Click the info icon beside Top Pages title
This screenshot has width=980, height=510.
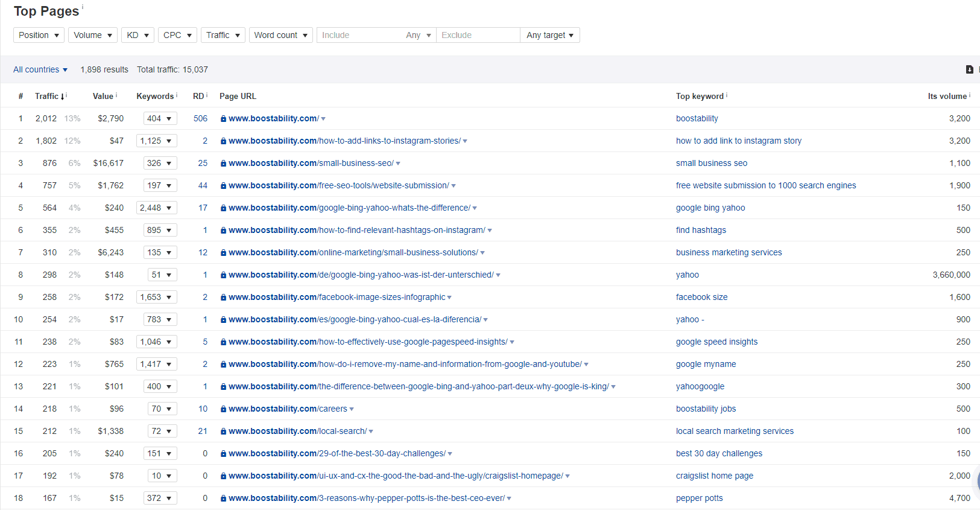click(83, 7)
